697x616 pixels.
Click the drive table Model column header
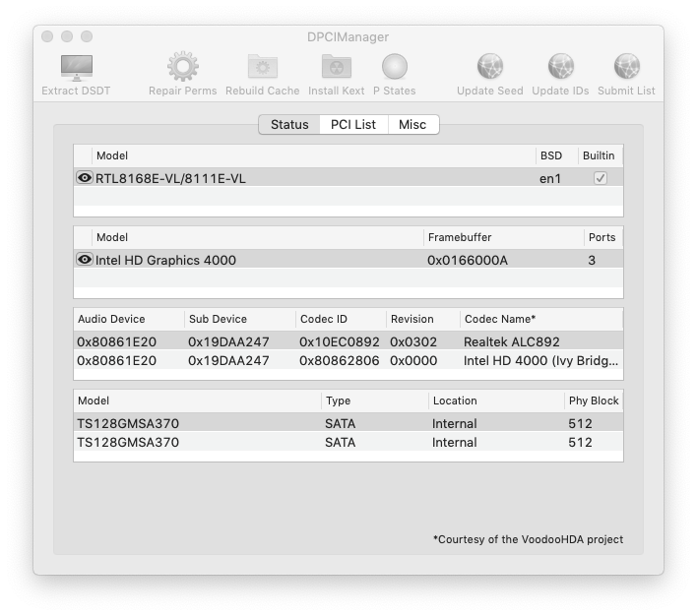(197, 400)
